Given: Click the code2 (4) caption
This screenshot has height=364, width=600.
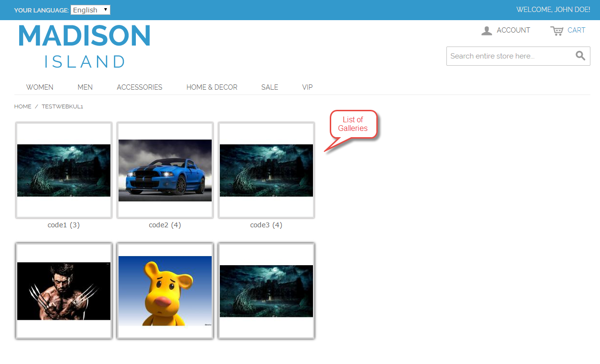Looking at the screenshot, I should point(165,225).
